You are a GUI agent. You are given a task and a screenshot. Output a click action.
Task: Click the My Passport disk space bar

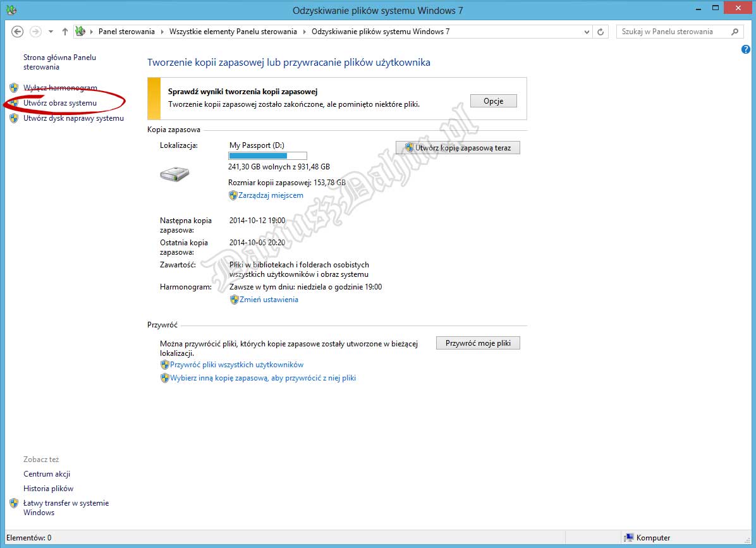coord(267,155)
